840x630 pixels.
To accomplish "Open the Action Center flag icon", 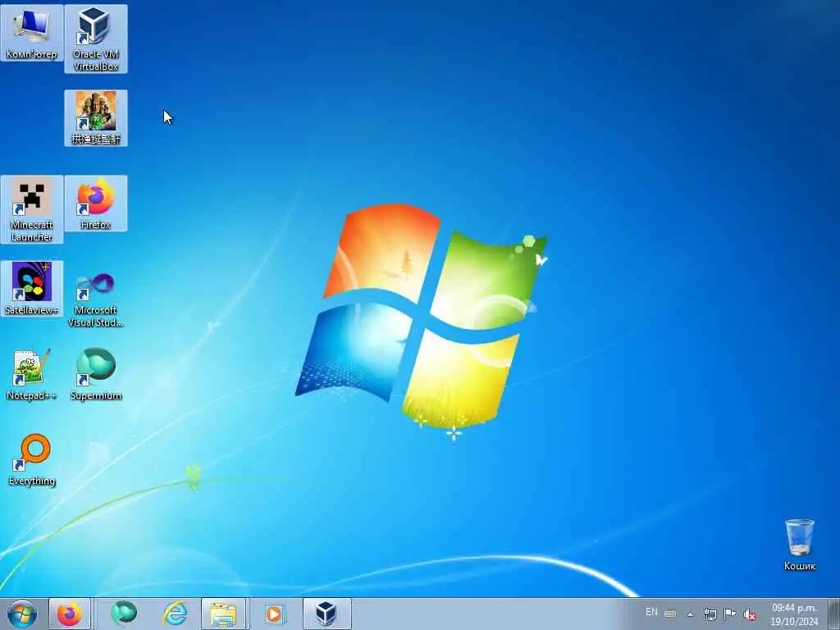I will pyautogui.click(x=729, y=614).
